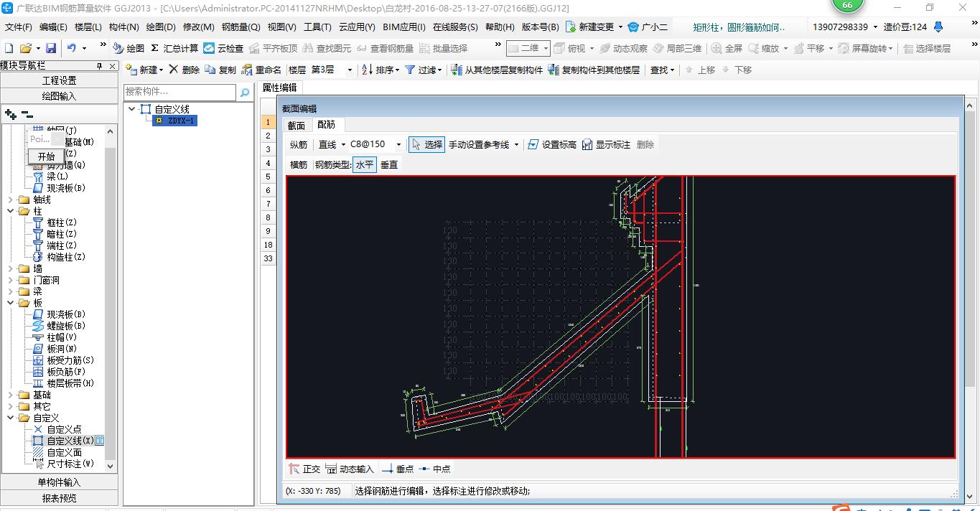
Task: Click the 新建变更 button
Action: coord(594,27)
